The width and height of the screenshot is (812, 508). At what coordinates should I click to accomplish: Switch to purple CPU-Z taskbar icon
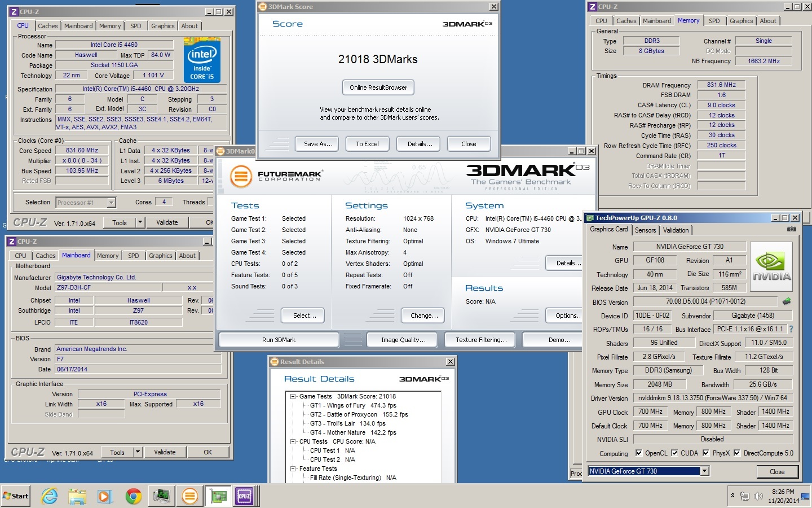pyautogui.click(x=244, y=496)
